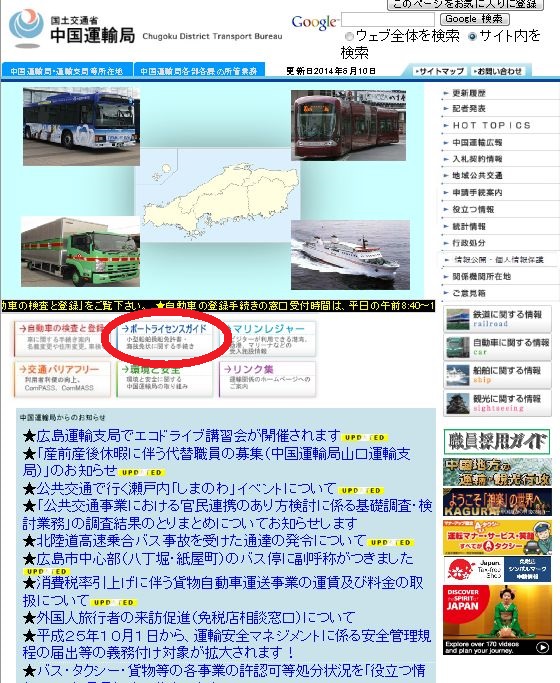
Task: Open 統計情報 menu item
Action: pyautogui.click(x=469, y=227)
